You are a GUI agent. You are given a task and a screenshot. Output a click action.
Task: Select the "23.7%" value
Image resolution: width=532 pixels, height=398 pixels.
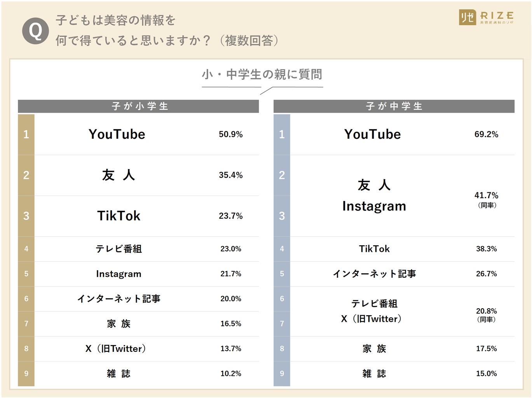tap(231, 216)
